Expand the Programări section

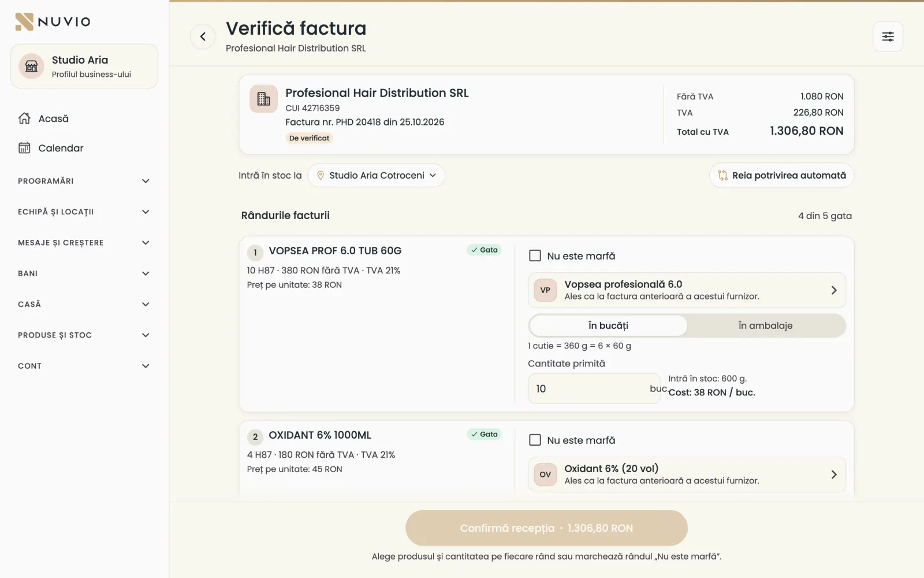pos(84,181)
